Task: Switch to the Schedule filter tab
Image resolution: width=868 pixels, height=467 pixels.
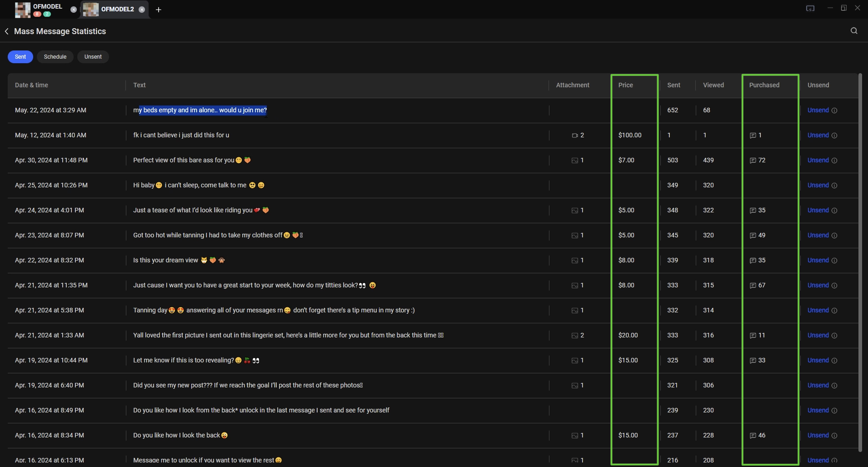Action: click(x=55, y=57)
